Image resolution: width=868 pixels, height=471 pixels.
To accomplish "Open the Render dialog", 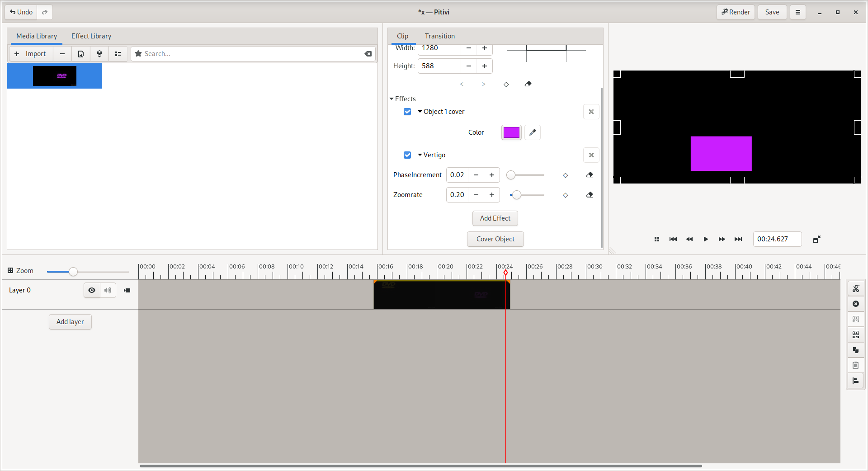I will coord(736,12).
